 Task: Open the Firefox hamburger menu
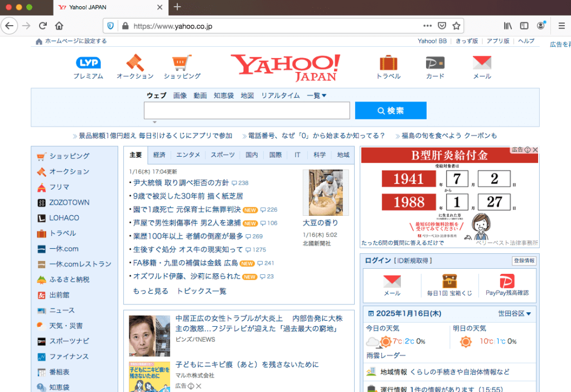click(562, 26)
